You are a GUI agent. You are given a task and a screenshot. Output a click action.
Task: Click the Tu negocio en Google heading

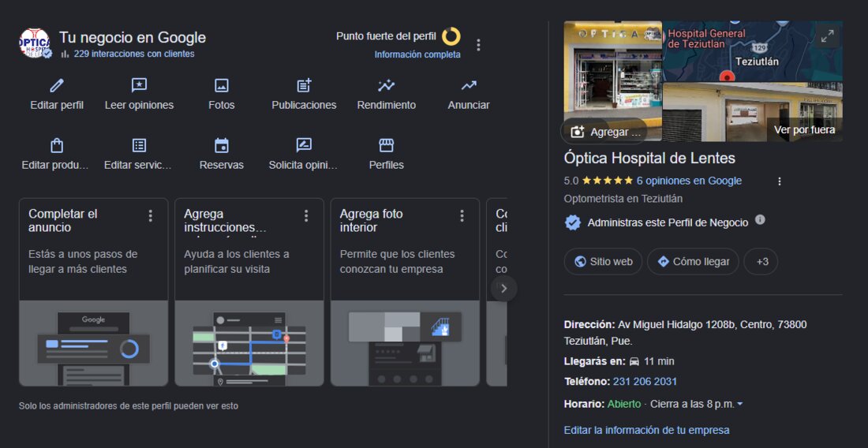coord(133,38)
